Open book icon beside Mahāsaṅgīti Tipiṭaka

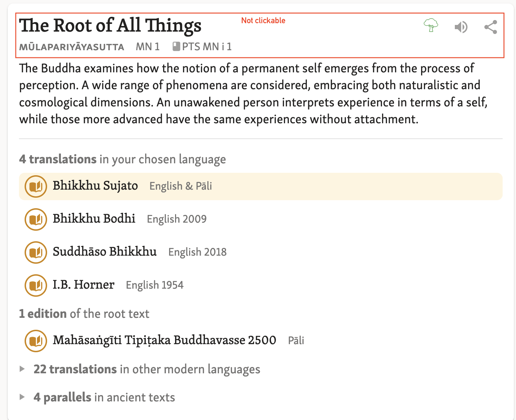(36, 341)
